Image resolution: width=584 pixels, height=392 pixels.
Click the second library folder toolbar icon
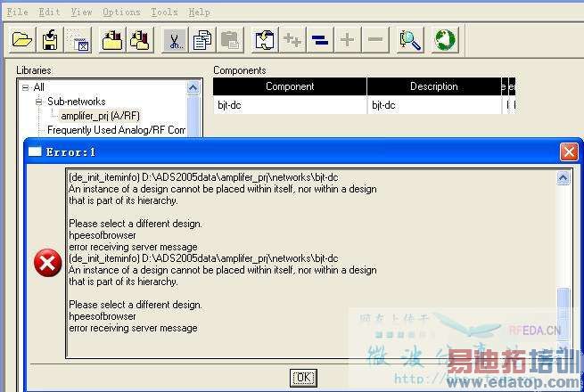tap(140, 39)
